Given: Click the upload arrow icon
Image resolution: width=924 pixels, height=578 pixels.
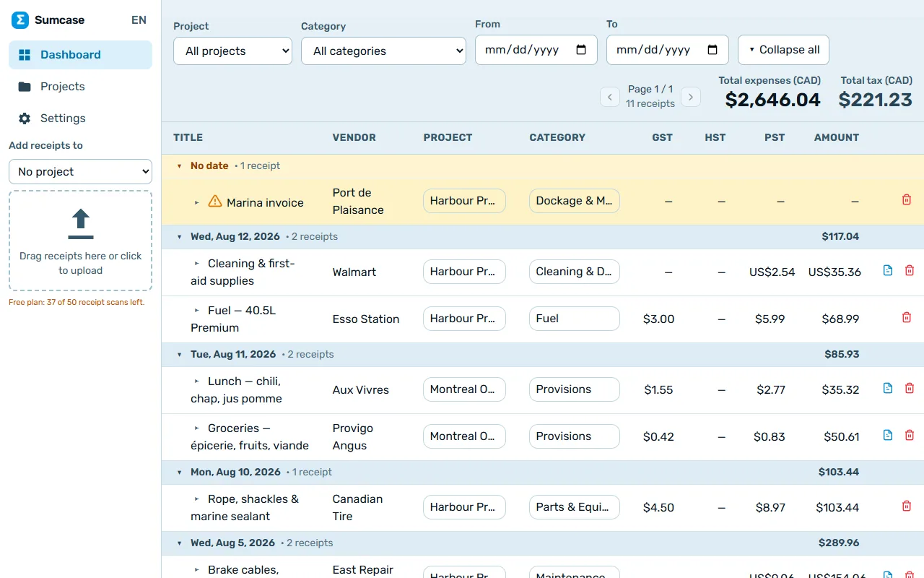Looking at the screenshot, I should point(80,224).
